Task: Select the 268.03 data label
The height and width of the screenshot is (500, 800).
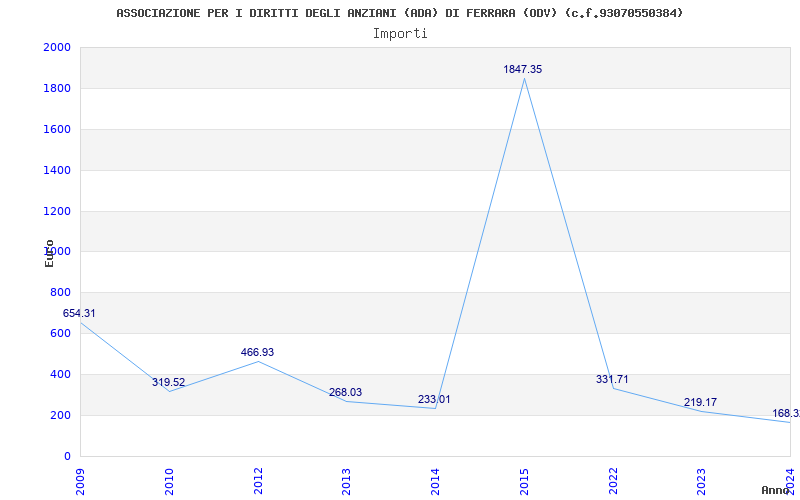Action: pyautogui.click(x=345, y=392)
